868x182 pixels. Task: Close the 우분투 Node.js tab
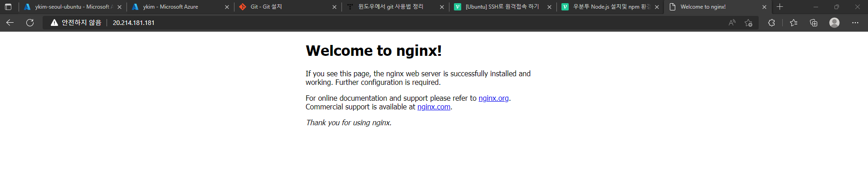[657, 7]
